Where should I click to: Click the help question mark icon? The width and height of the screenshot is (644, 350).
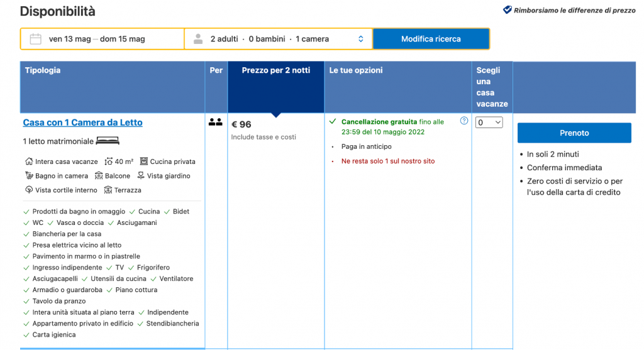464,121
